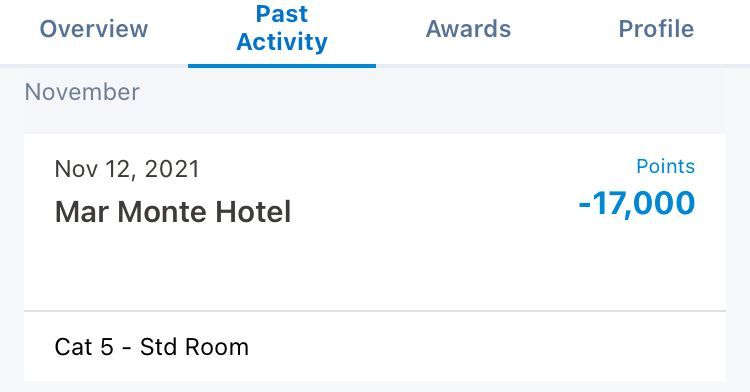
Task: Tap the divider line above Cat 5 row
Action: click(375, 311)
